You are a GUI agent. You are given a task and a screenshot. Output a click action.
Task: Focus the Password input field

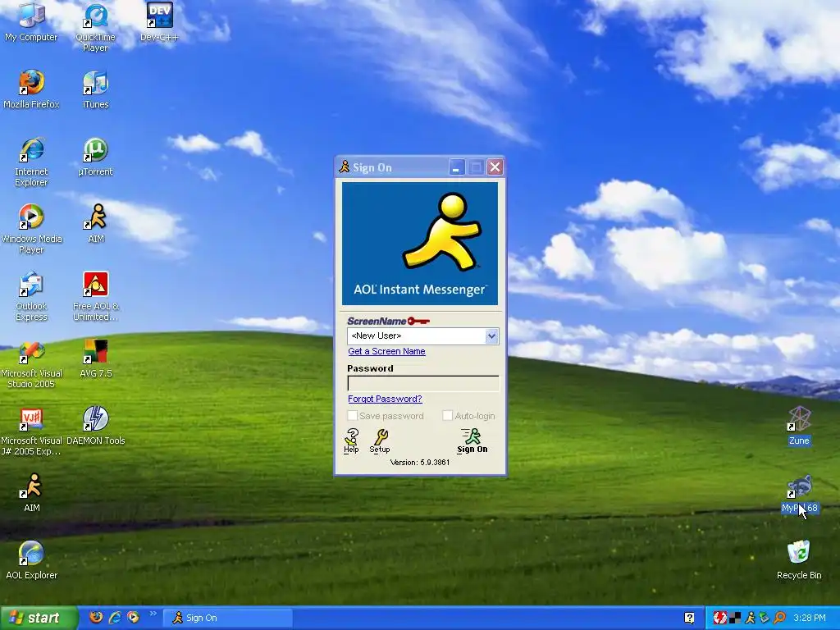point(423,383)
